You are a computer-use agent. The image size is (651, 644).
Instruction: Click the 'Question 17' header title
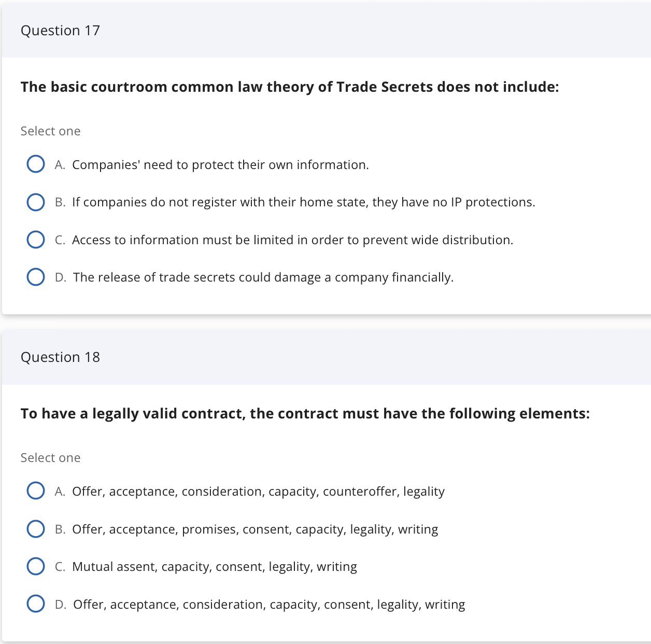pyautogui.click(x=60, y=31)
